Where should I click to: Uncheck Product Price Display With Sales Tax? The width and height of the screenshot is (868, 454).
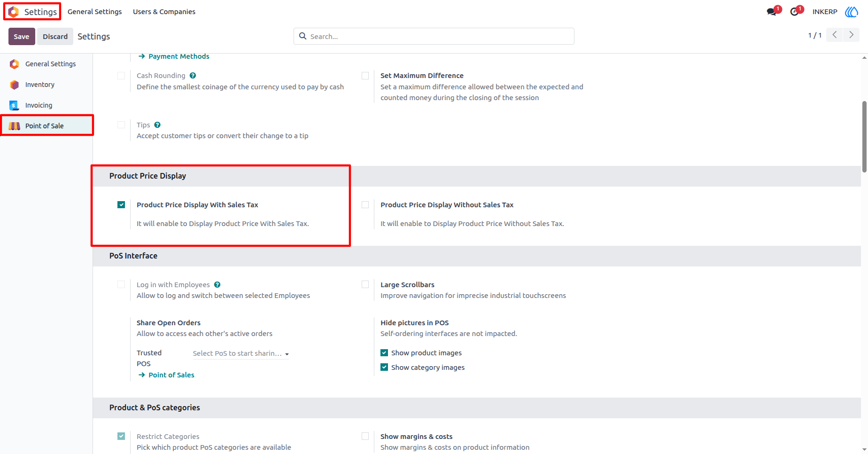(x=121, y=205)
